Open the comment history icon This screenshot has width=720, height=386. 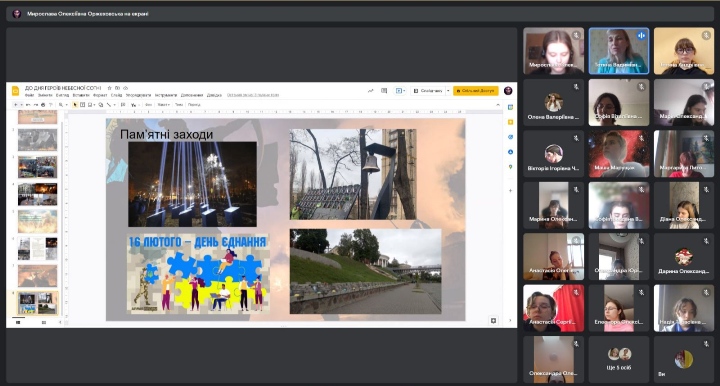pyautogui.click(x=384, y=91)
